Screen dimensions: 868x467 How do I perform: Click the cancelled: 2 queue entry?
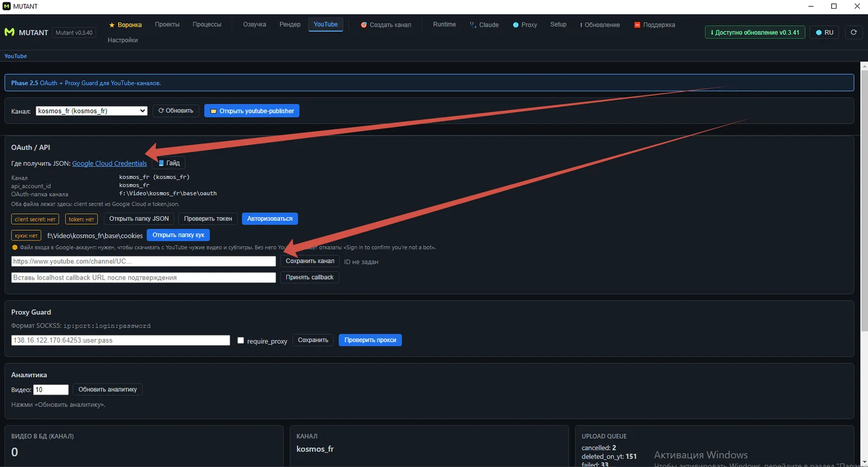pyautogui.click(x=599, y=448)
